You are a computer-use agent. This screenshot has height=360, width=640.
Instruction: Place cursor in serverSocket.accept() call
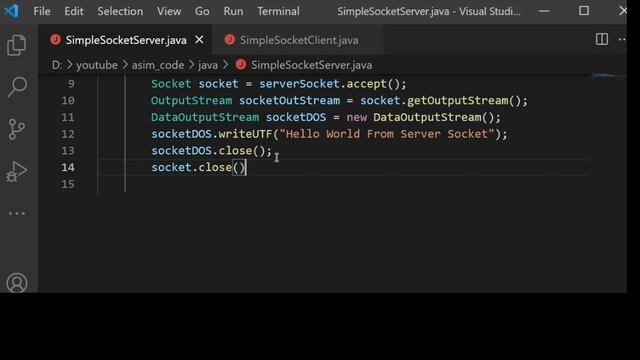coord(333,84)
